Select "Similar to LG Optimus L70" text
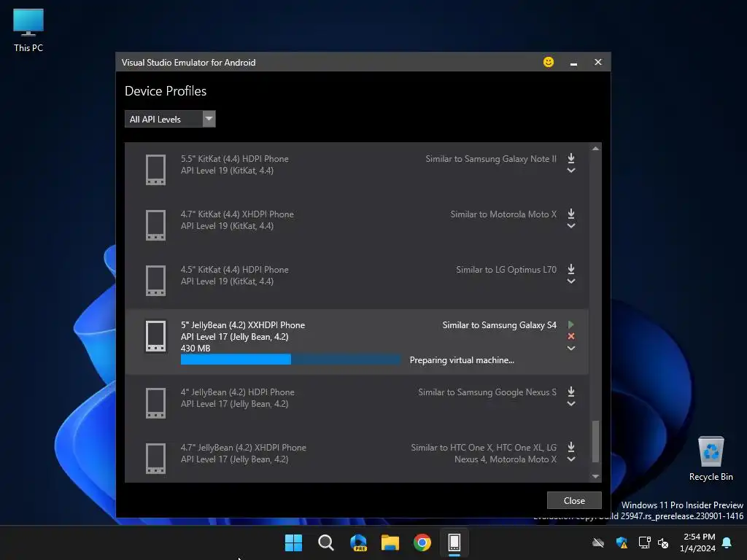The image size is (747, 560). [506, 270]
